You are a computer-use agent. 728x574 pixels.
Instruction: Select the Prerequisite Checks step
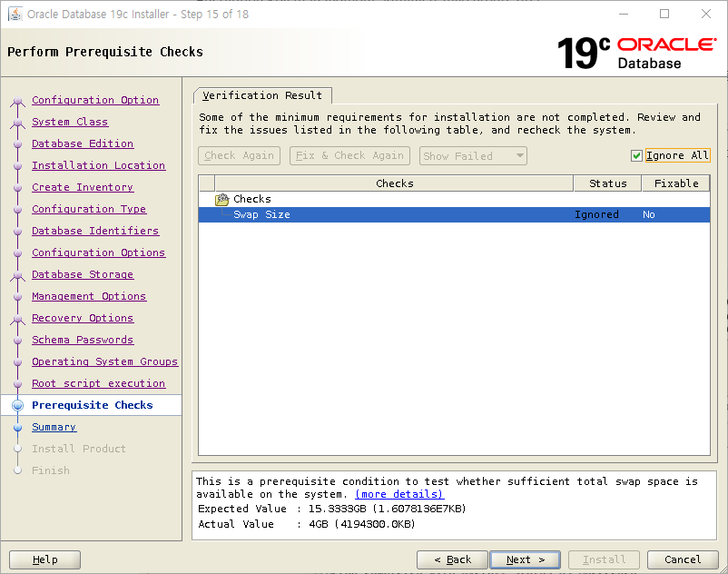pos(92,405)
